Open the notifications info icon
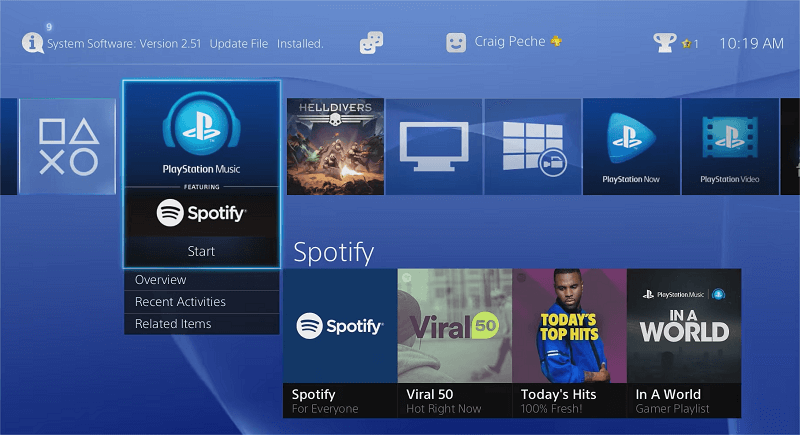 (32, 43)
